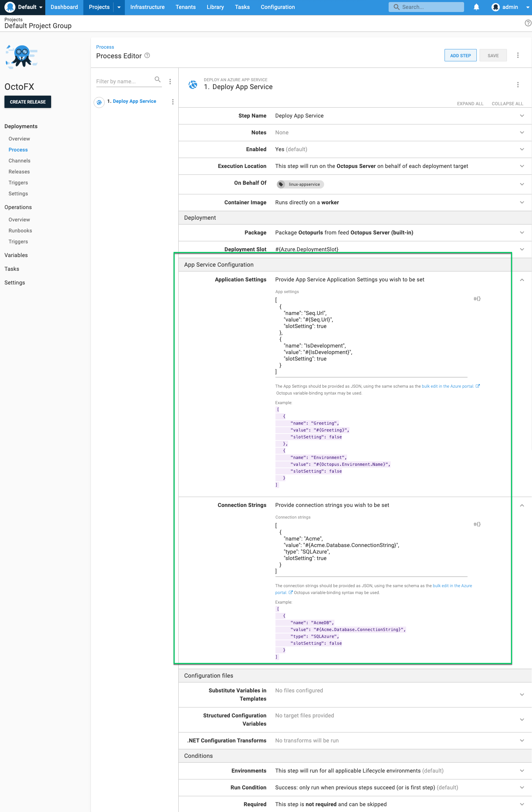Screen dimensions: 532x812
Task: Open the step list item's three-dot menu
Action: click(173, 102)
